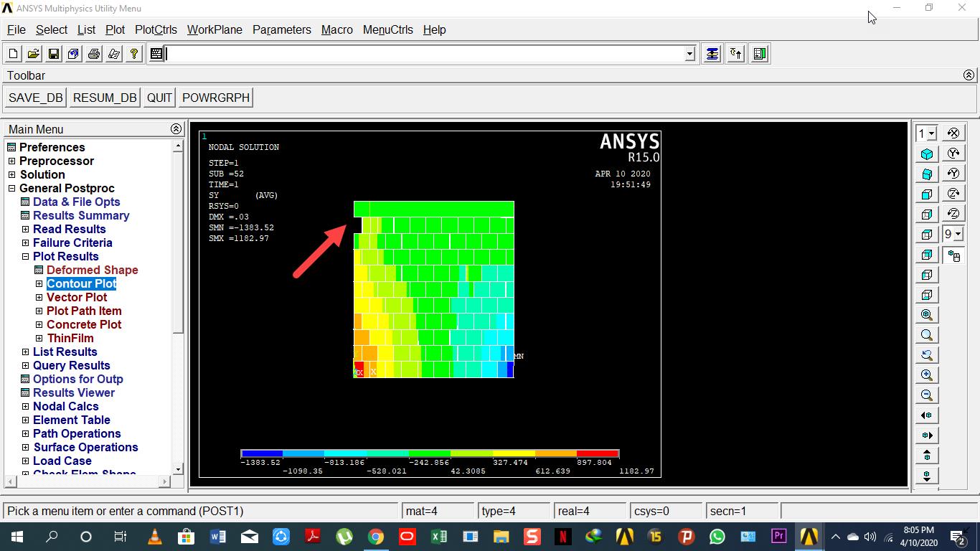Click in the command input field
This screenshot has width=980, height=551.
425,54
